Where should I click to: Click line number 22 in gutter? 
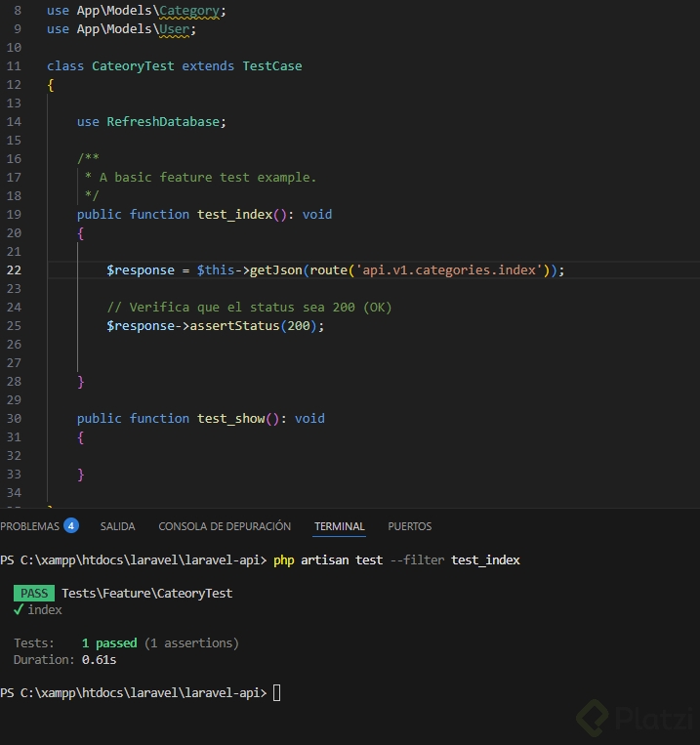pyautogui.click(x=14, y=269)
